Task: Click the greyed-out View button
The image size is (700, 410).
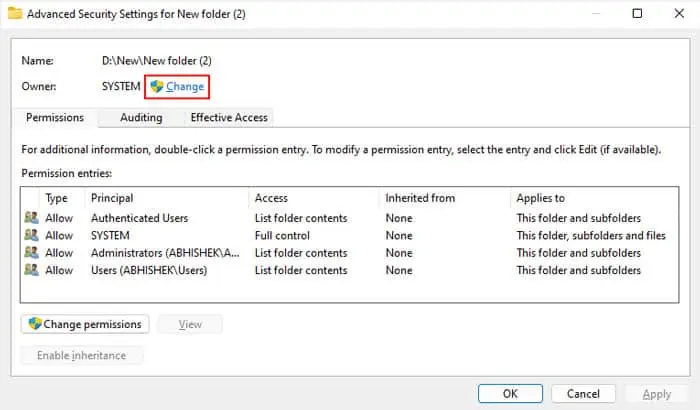Action: pyautogui.click(x=190, y=324)
